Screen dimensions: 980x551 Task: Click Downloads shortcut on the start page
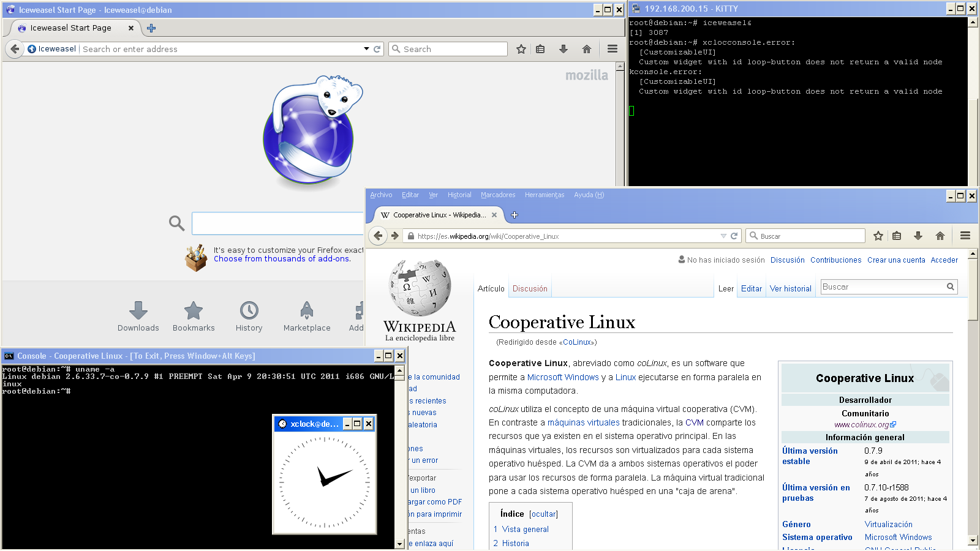pos(138,317)
